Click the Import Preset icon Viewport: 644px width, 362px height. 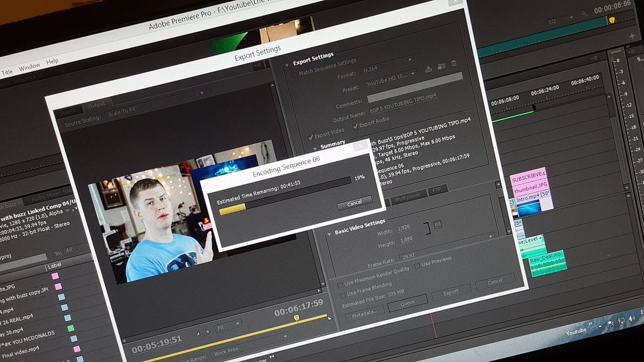(441, 67)
